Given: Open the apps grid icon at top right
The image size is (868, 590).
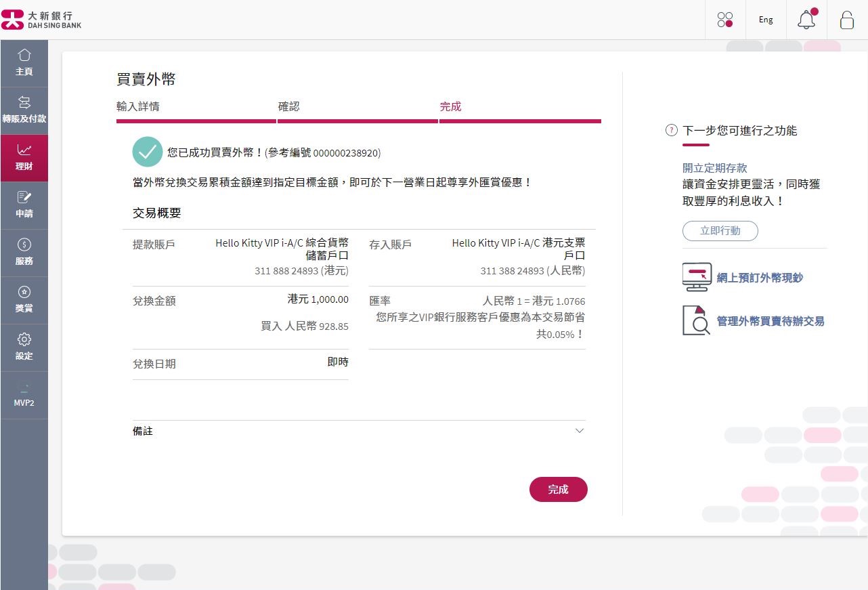Looking at the screenshot, I should click(725, 20).
